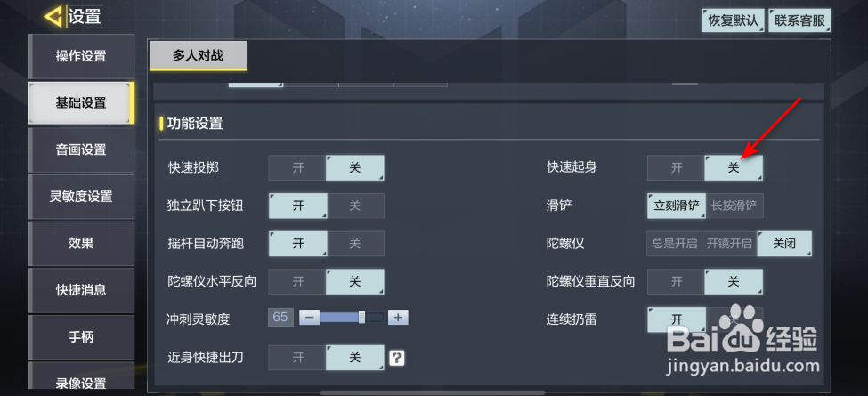The image size is (868, 396).
Task: Open the 音画设置 sidebar section
Action: (x=81, y=150)
